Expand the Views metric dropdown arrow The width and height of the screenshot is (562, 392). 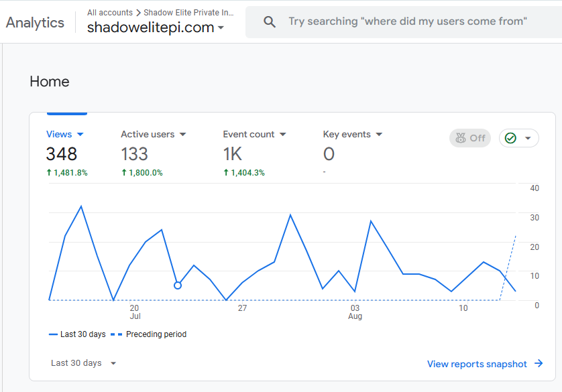(x=80, y=135)
